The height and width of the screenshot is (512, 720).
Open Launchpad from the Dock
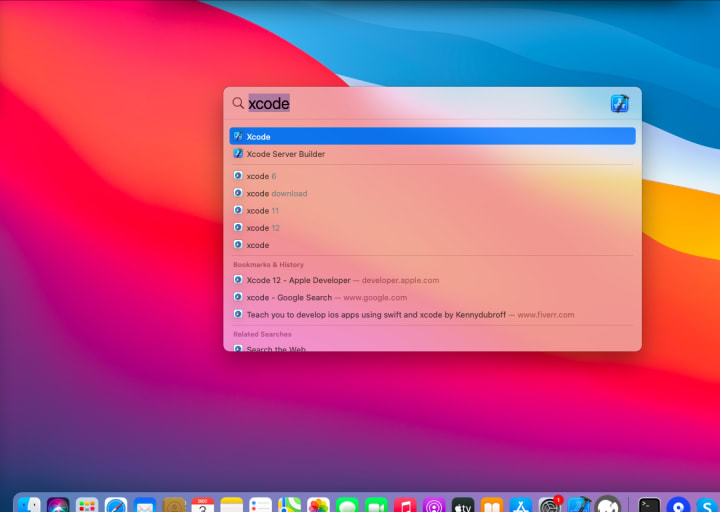coord(87,505)
